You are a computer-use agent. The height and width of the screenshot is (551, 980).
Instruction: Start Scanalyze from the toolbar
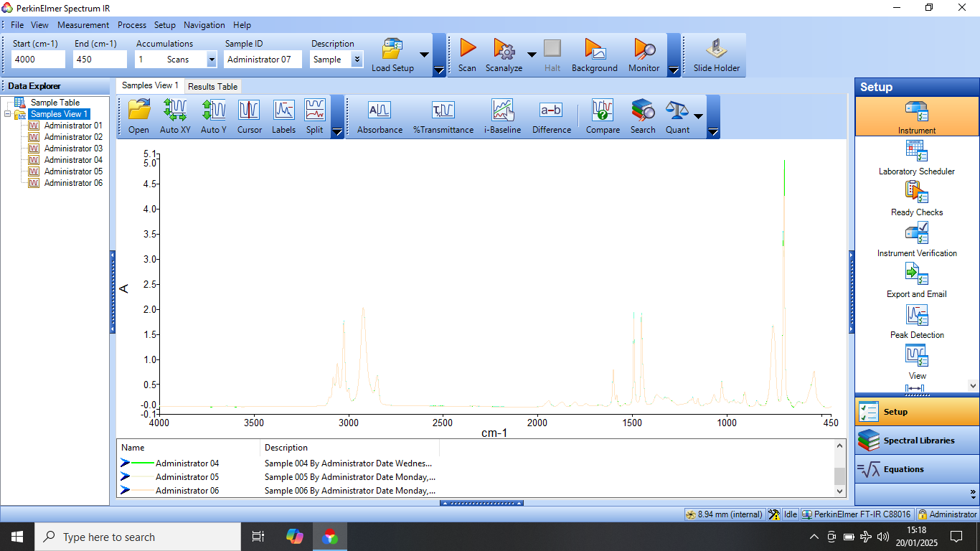[504, 50]
